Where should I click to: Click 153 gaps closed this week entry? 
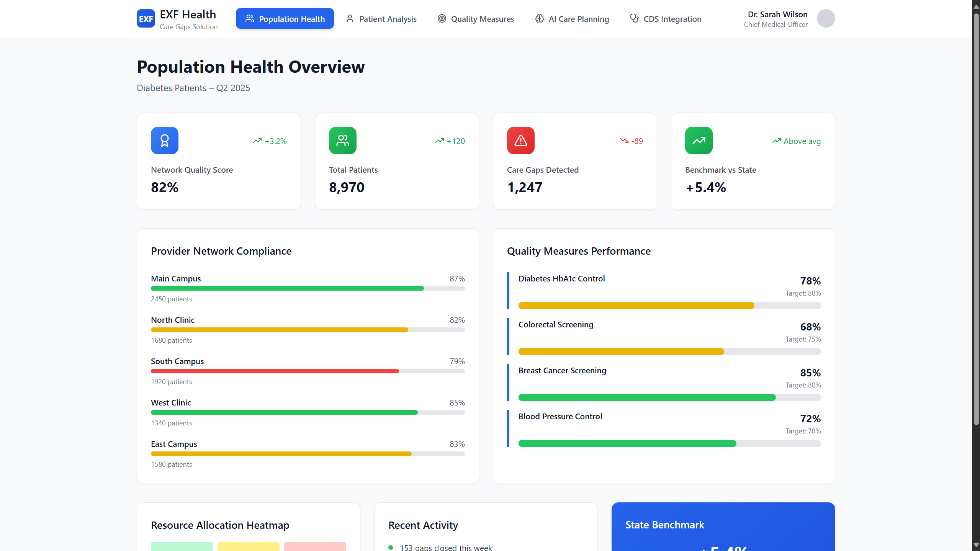pyautogui.click(x=446, y=548)
